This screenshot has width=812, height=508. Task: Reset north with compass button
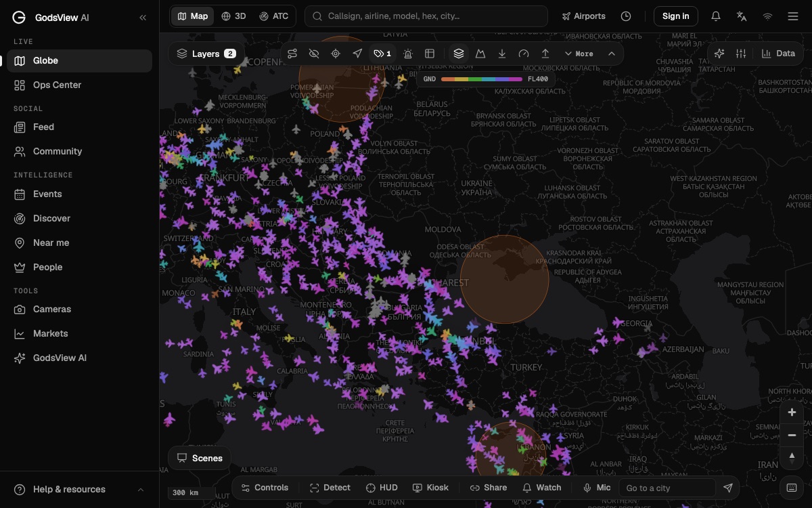point(792,457)
